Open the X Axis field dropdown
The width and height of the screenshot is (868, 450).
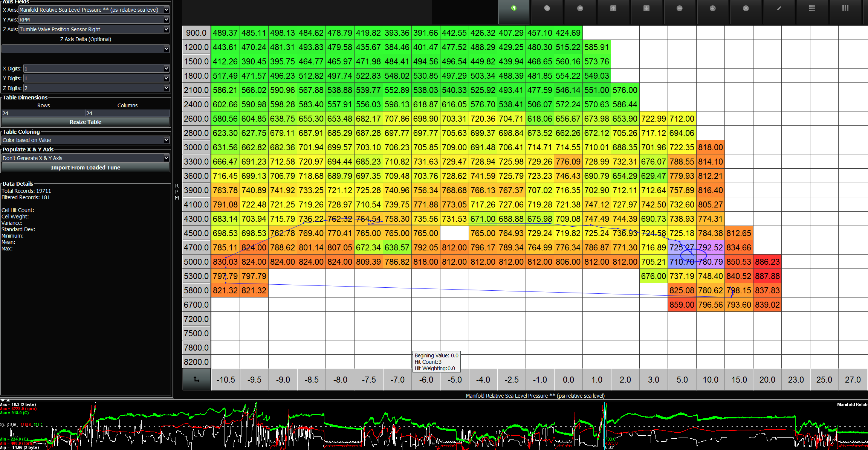pyautogui.click(x=166, y=10)
